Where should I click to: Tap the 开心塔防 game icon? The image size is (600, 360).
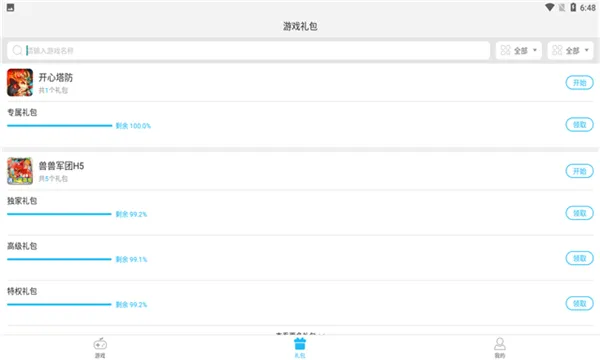point(20,82)
